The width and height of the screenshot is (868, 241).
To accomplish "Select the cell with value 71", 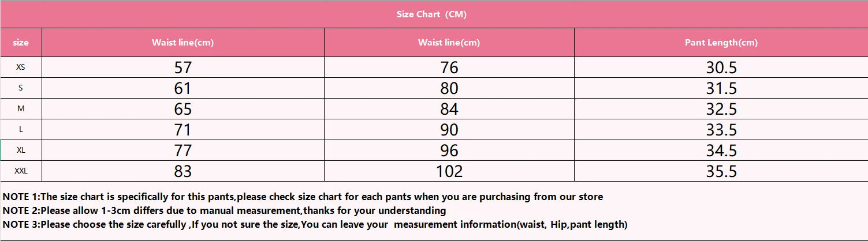I will click(182, 130).
